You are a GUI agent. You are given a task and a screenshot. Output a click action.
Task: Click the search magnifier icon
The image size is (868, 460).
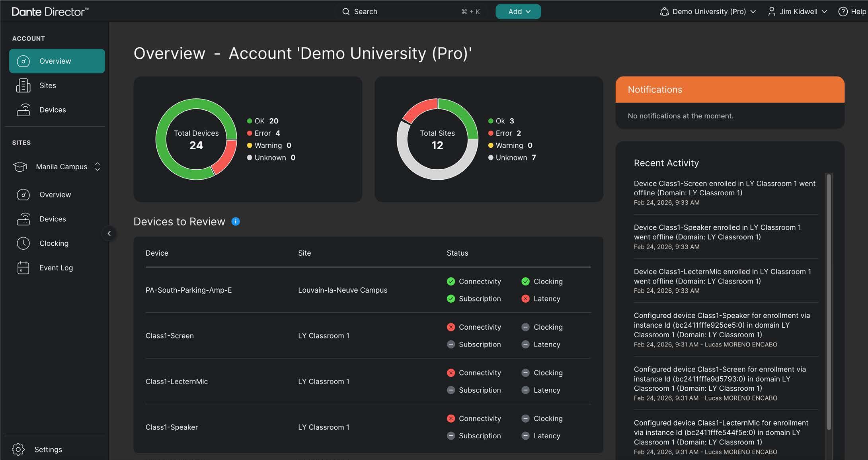346,12
